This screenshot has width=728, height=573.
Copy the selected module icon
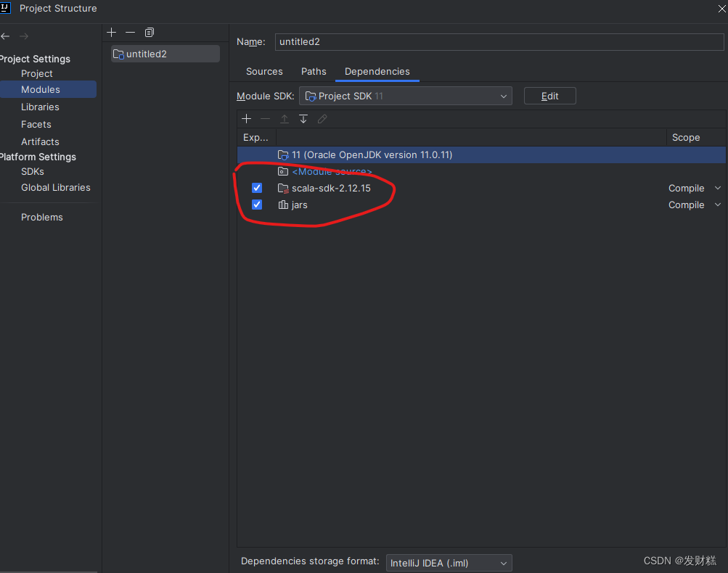coord(149,32)
